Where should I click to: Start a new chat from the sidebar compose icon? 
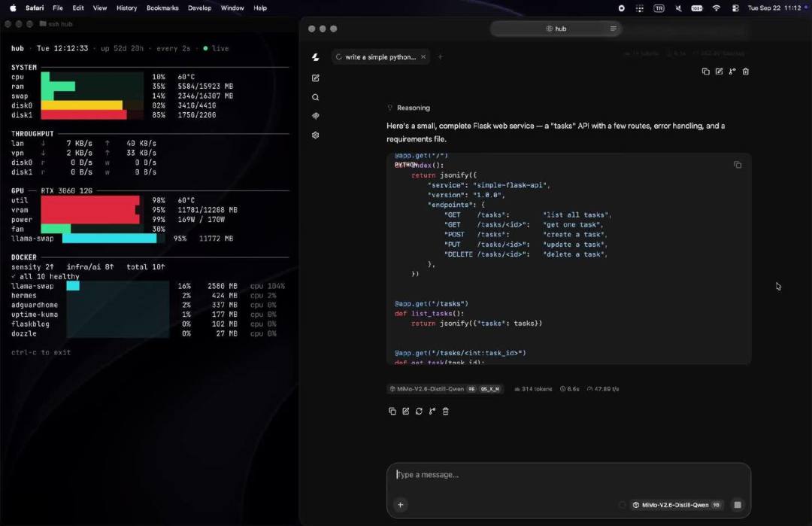[315, 78]
